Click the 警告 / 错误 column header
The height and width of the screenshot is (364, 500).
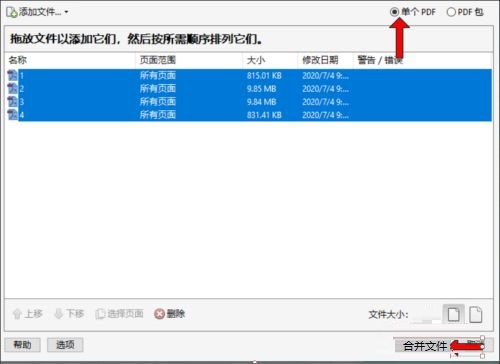(380, 60)
